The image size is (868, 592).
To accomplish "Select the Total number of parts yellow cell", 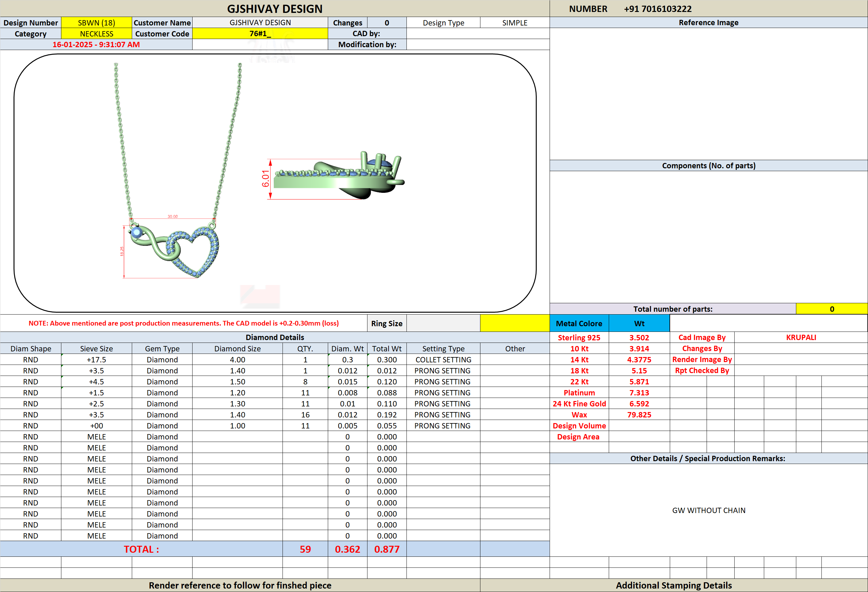I will pyautogui.click(x=832, y=309).
